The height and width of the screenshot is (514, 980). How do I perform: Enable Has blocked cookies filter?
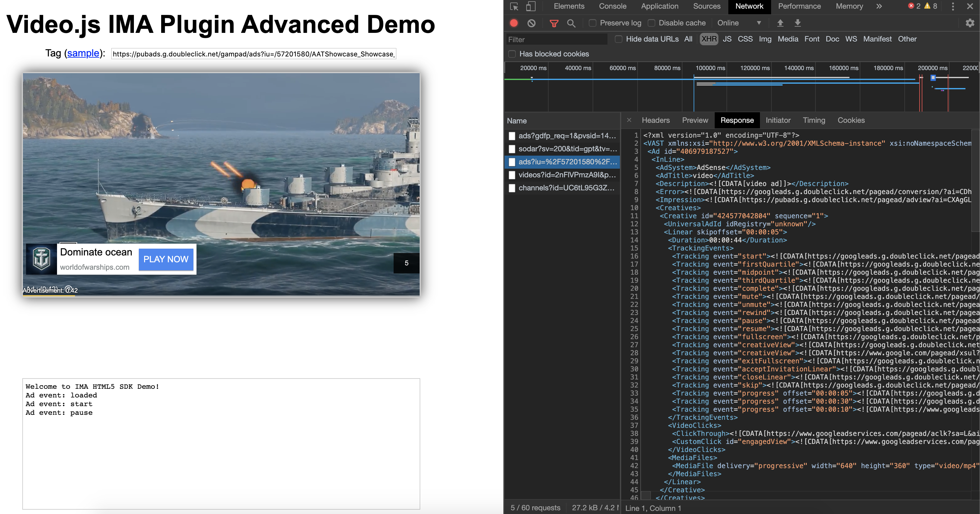[512, 54]
